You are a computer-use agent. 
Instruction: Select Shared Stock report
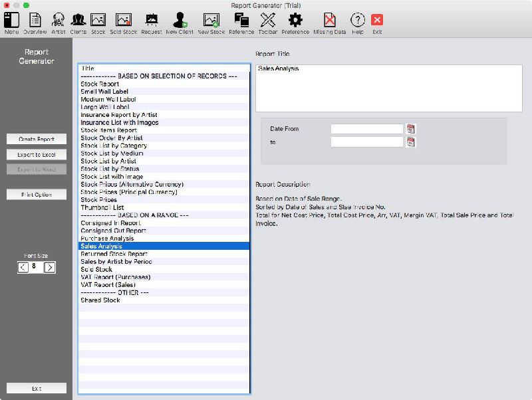pyautogui.click(x=164, y=300)
